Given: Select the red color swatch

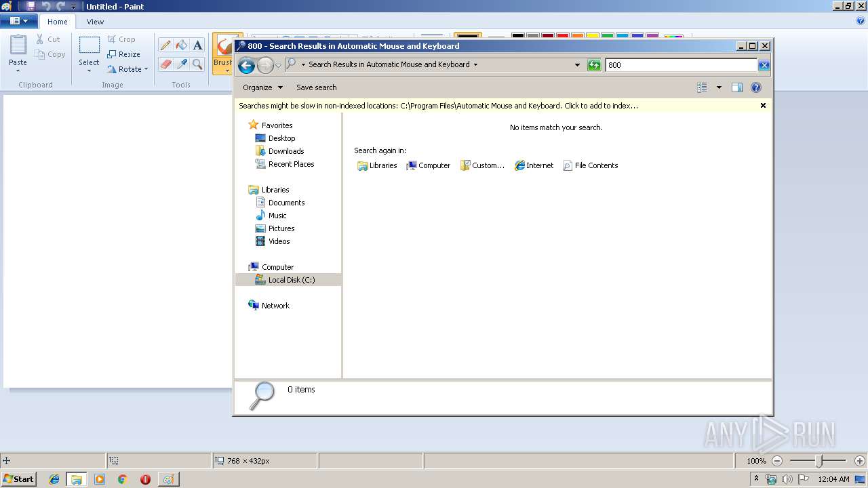Looking at the screenshot, I should (x=562, y=36).
